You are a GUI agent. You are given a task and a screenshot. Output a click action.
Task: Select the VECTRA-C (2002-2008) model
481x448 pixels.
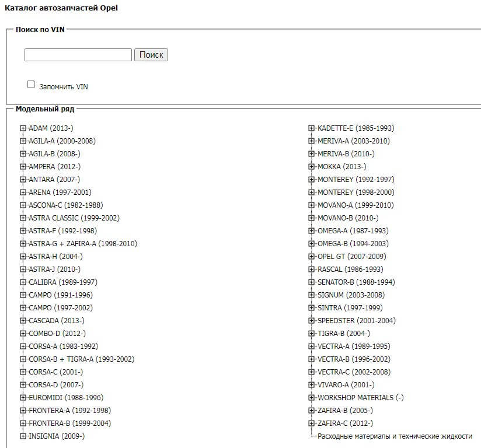click(x=354, y=372)
